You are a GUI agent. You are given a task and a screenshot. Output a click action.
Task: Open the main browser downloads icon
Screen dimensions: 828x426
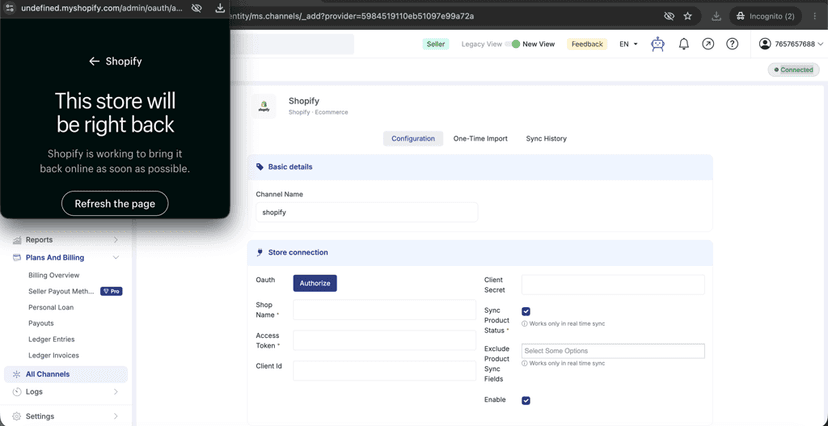(716, 16)
